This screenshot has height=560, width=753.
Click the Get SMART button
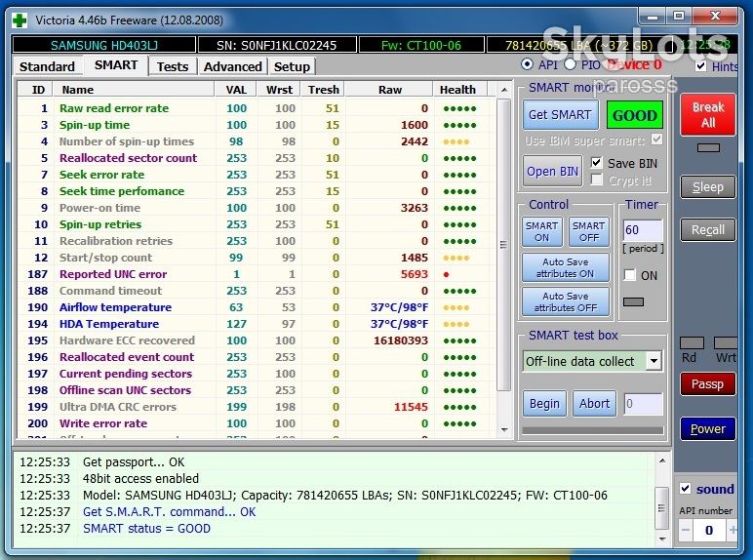[x=560, y=115]
